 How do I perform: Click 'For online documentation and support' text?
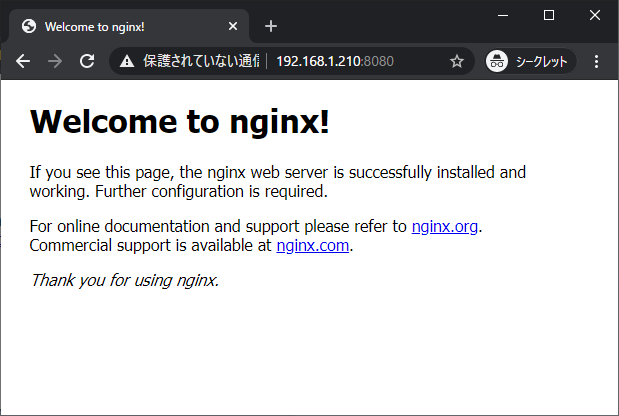pyautogui.click(x=164, y=227)
